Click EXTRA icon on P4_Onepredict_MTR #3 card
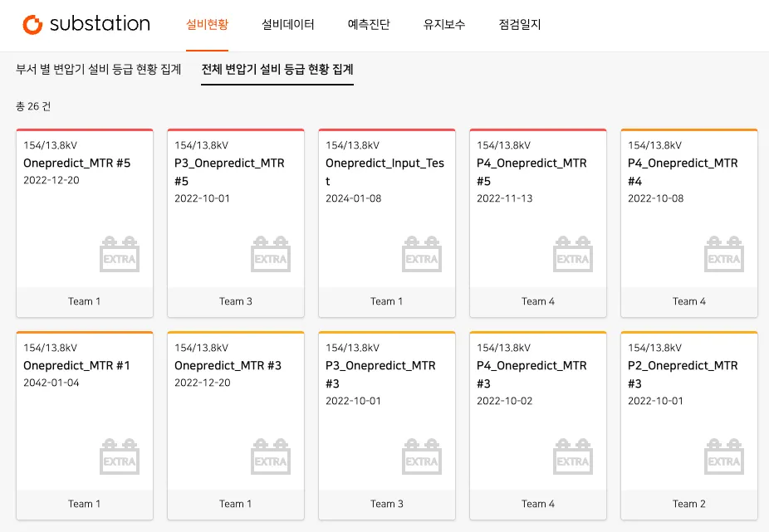Viewport: 769px width, 532px height. [x=573, y=457]
